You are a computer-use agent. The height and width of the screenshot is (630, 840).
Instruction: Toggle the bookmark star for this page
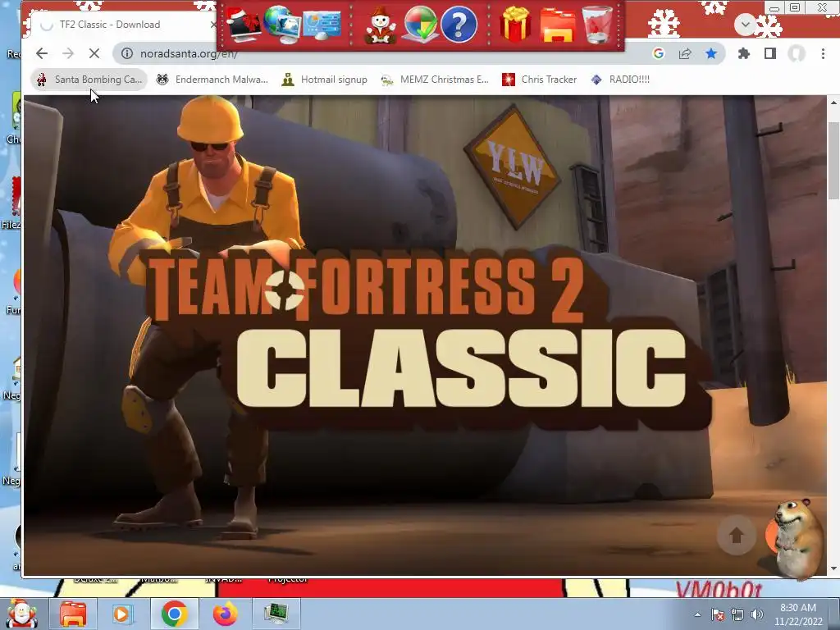pos(711,53)
